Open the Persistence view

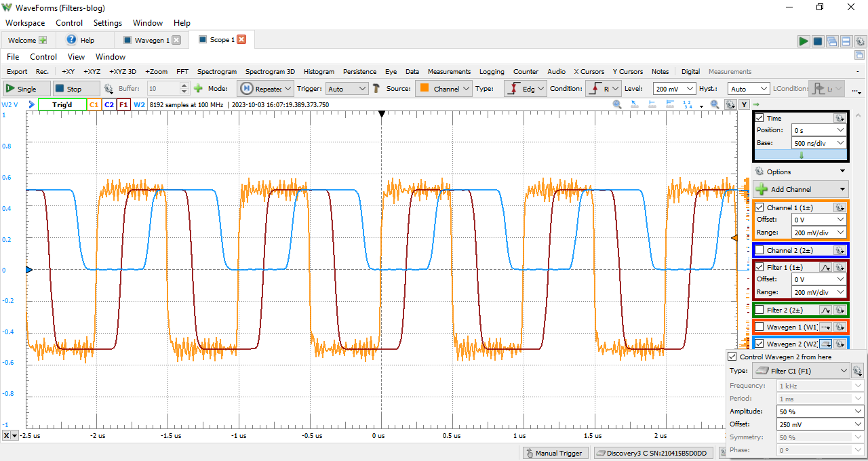point(359,71)
